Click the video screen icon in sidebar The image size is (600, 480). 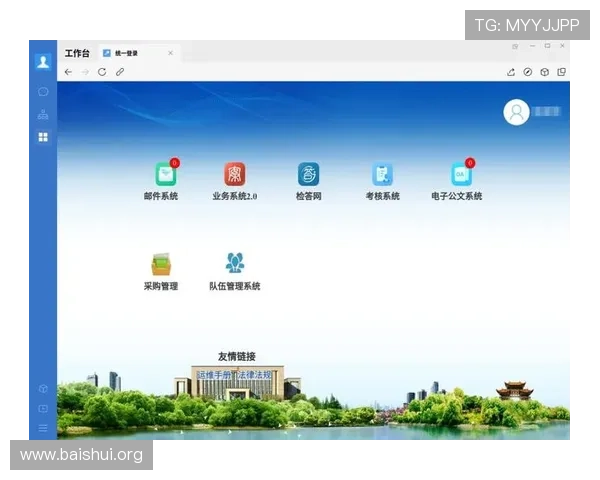[43, 408]
